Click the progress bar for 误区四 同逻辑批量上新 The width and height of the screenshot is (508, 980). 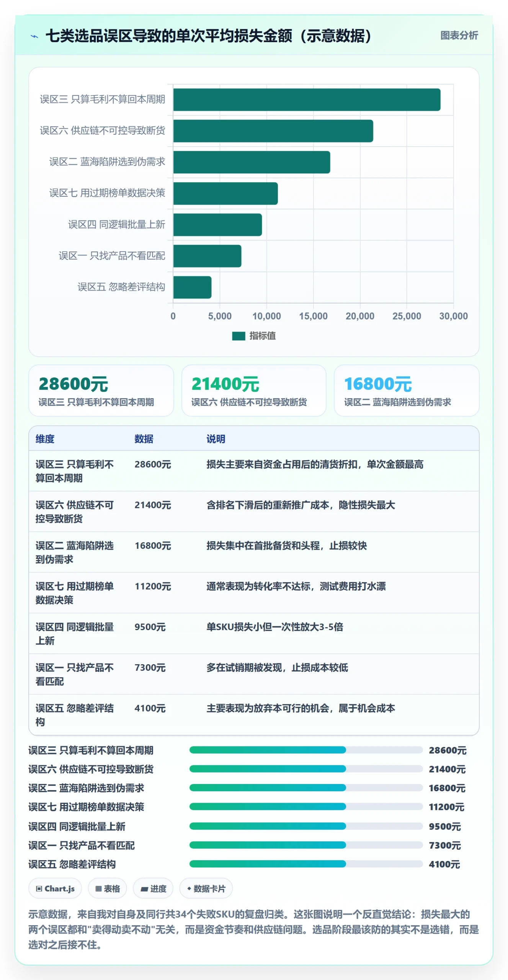pyautogui.click(x=306, y=826)
